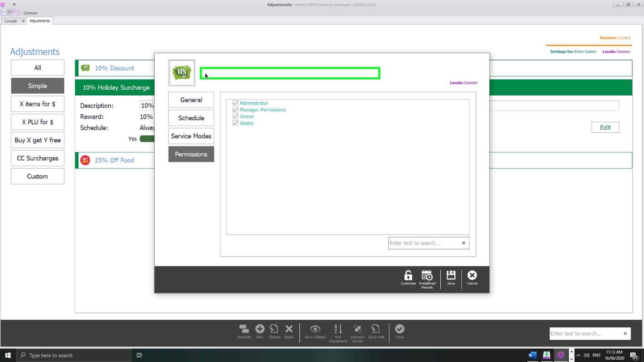Select the CC Surcharges filter
Image resolution: width=644 pixels, height=362 pixels.
(37, 158)
